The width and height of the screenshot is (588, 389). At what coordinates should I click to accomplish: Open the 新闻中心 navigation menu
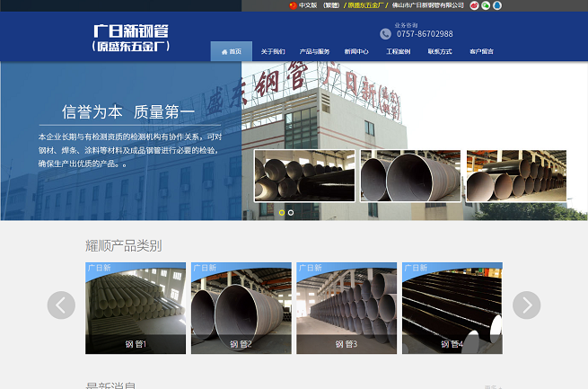(x=356, y=51)
